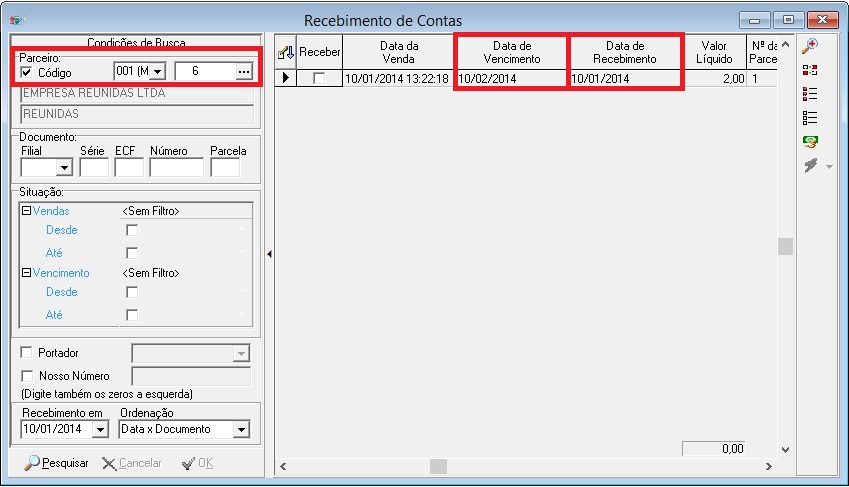The image size is (849, 487).
Task: Click the red-green invert selection icon
Action: coord(812,71)
